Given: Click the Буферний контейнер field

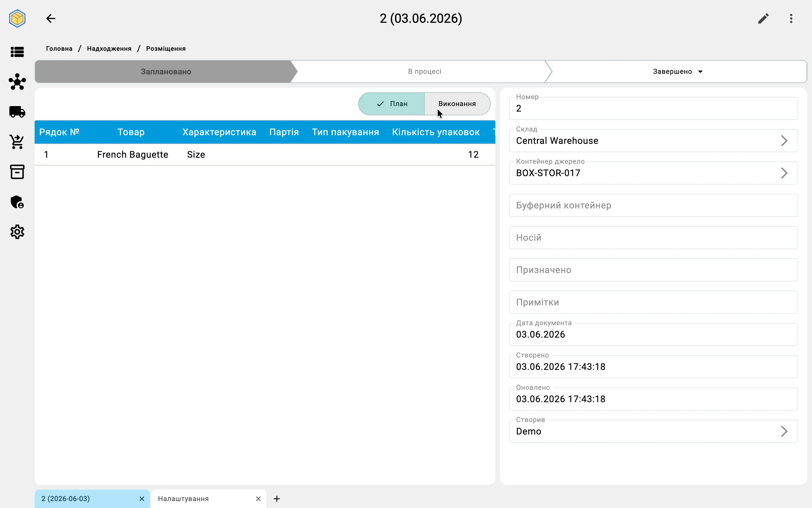Looking at the screenshot, I should [x=653, y=205].
